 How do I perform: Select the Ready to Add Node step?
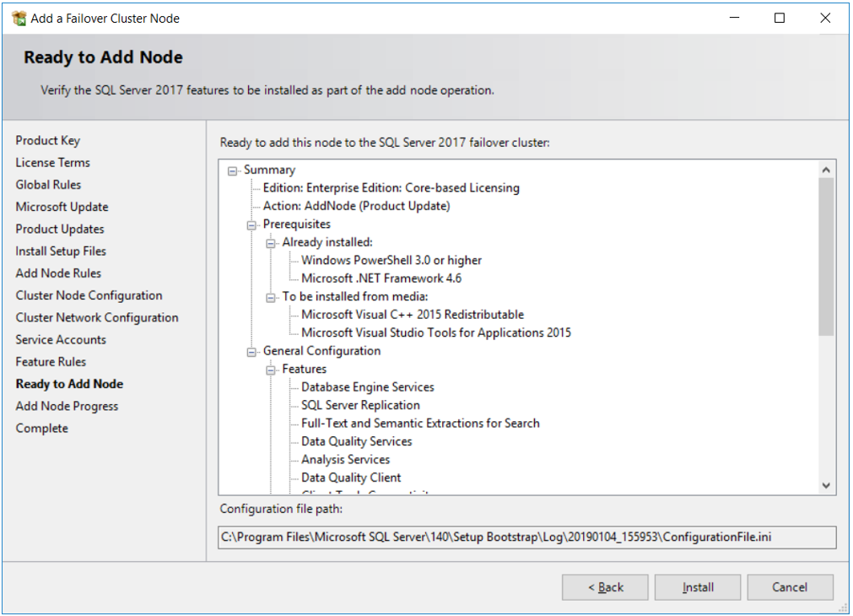(x=69, y=384)
